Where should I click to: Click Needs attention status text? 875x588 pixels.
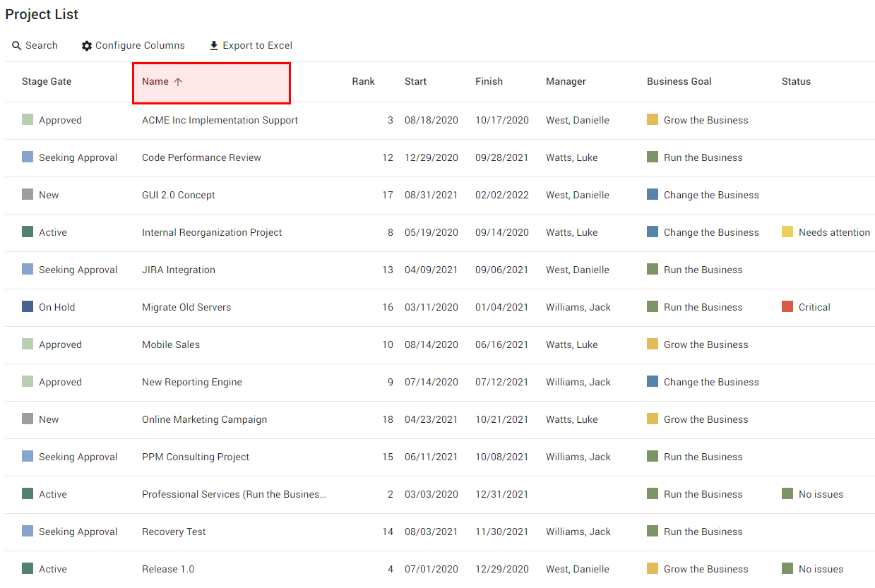pyautogui.click(x=834, y=233)
